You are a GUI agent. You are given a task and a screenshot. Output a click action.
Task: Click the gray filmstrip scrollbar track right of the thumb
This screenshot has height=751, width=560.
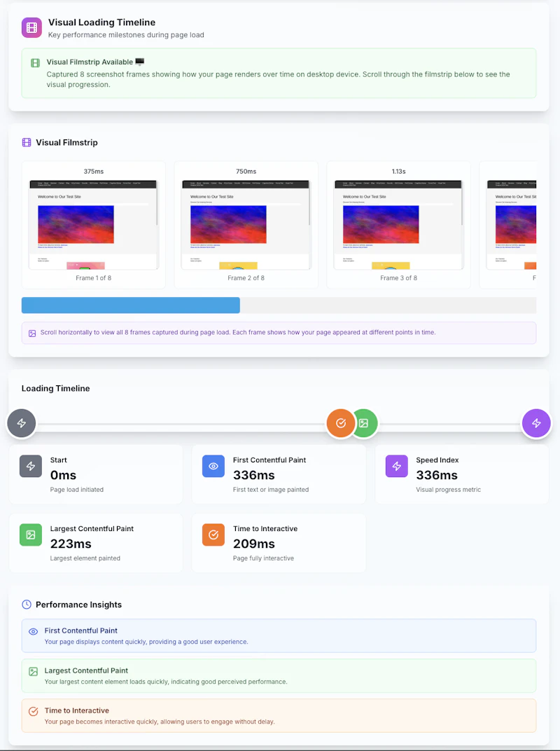click(x=388, y=305)
